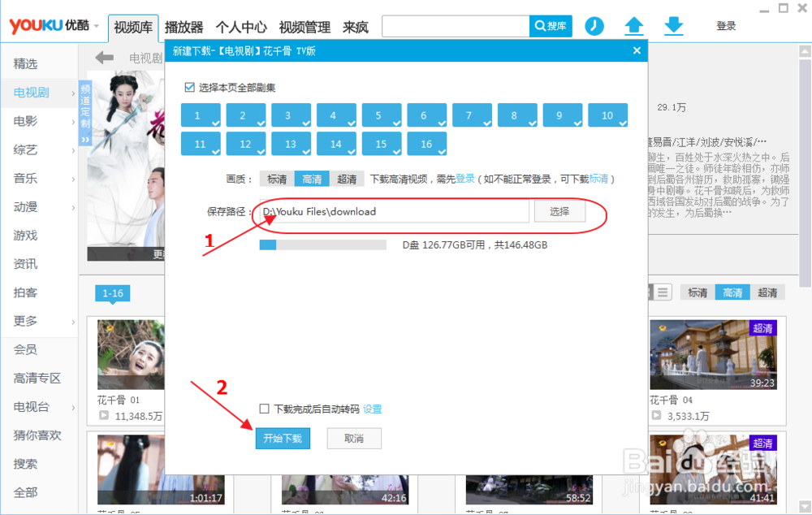This screenshot has height=515, width=812.
Task: Enable 下载完成后自动转码 auto-transcode checkbox
Action: click(x=262, y=410)
